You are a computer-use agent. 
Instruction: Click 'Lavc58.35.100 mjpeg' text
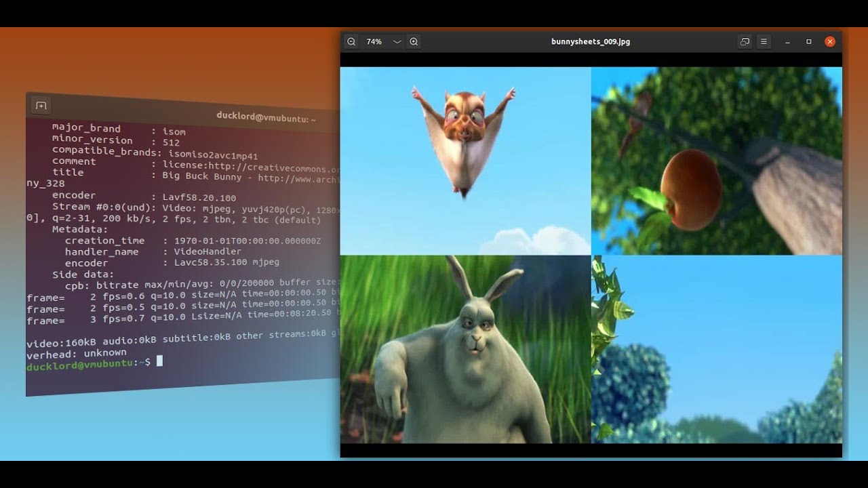226,262
